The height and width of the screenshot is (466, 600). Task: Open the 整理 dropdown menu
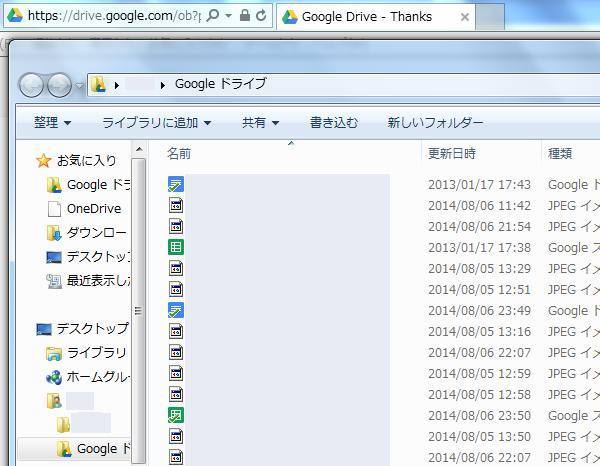(x=52, y=123)
